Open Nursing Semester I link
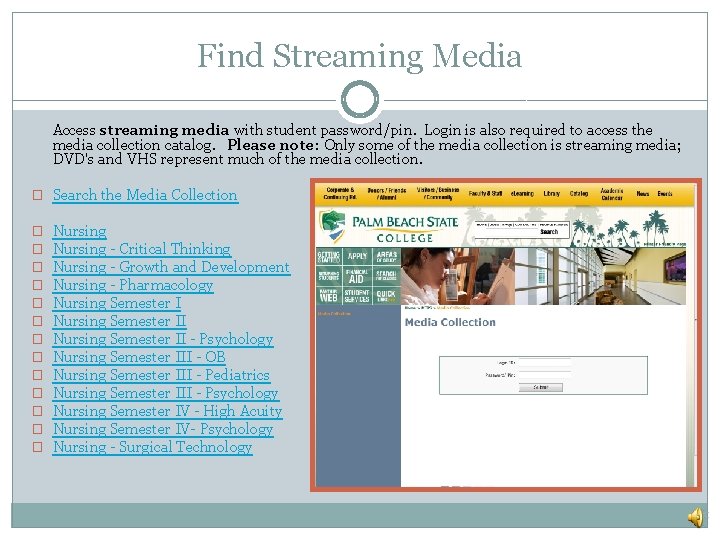This screenshot has height=540, width=720. click(x=117, y=303)
